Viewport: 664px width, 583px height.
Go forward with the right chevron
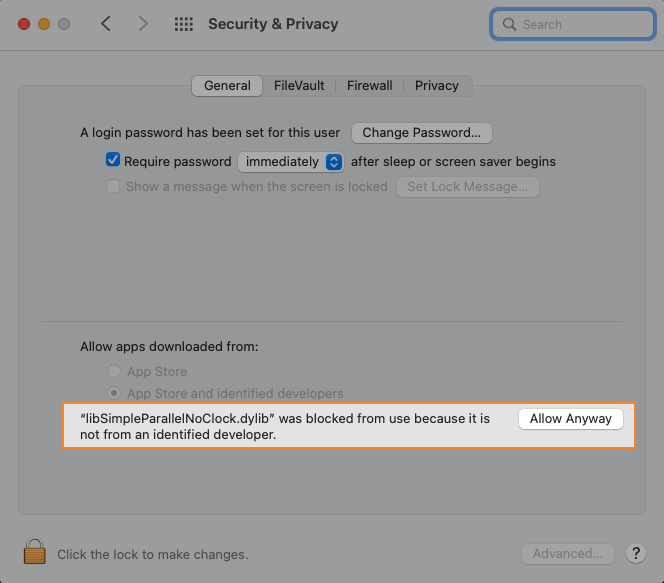143,24
